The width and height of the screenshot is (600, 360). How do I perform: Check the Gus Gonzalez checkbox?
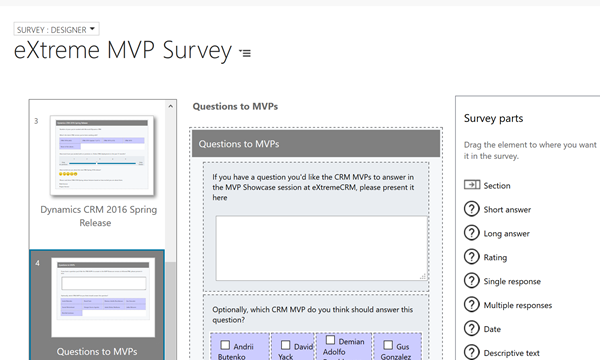(x=388, y=345)
